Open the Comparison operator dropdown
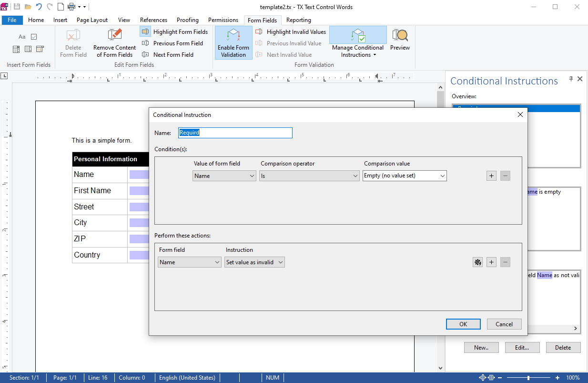 click(x=309, y=176)
